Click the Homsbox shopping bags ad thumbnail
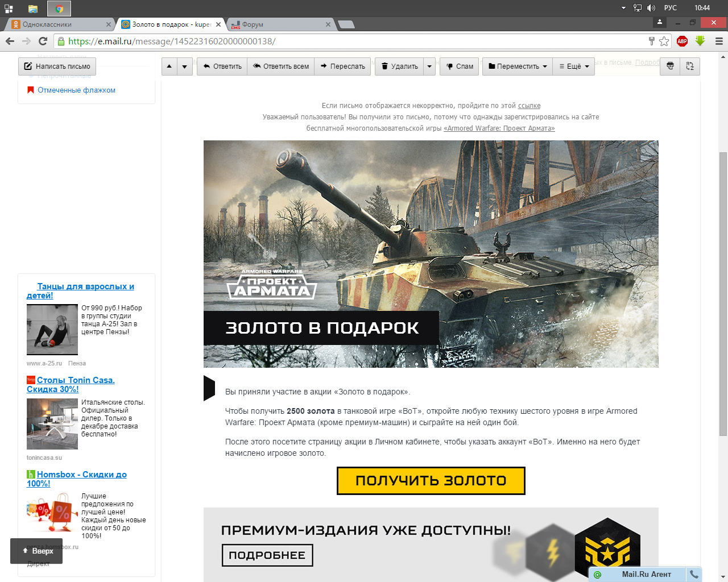This screenshot has height=582, width=728. [52, 513]
